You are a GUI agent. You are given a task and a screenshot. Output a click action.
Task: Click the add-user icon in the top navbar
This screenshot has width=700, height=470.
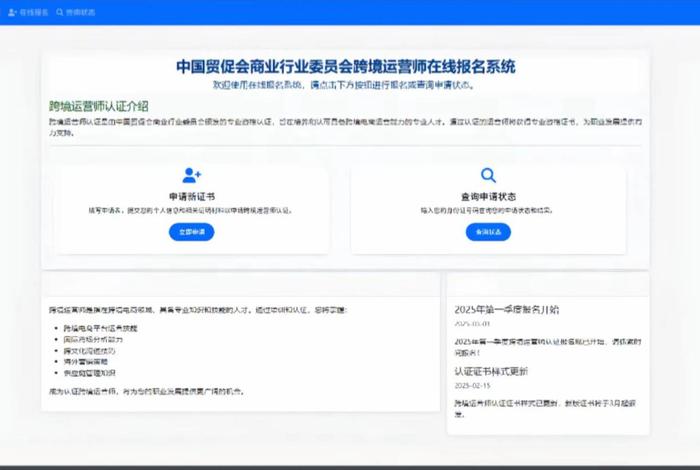pyautogui.click(x=12, y=12)
